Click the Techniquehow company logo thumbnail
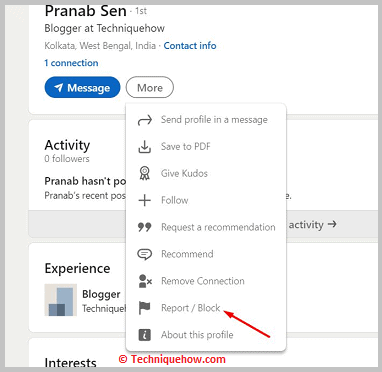This screenshot has height=372, width=382. (61, 300)
